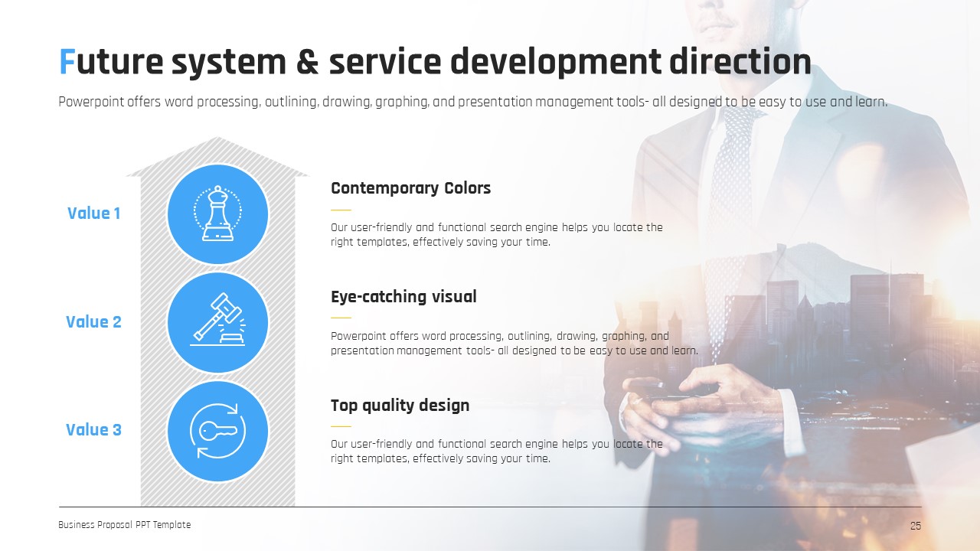This screenshot has width=980, height=551.
Task: Click the "Eye-catching visual" heading
Action: tap(403, 297)
